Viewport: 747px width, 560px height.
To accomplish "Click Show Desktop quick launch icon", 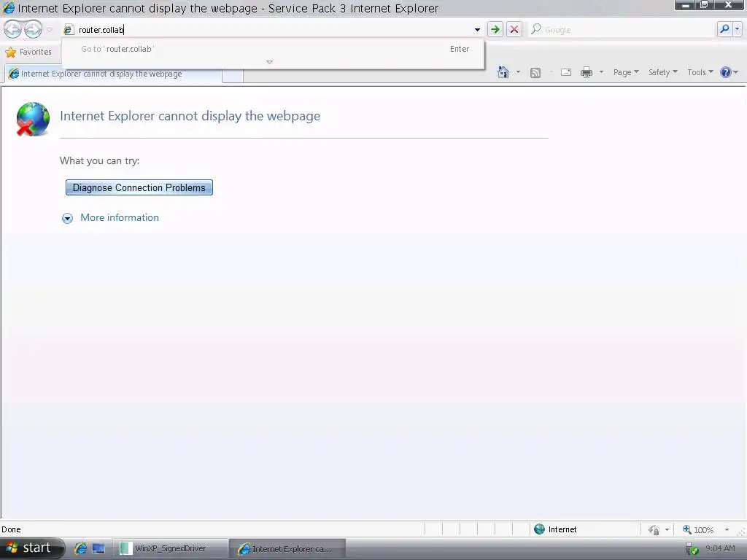I will tap(98, 548).
